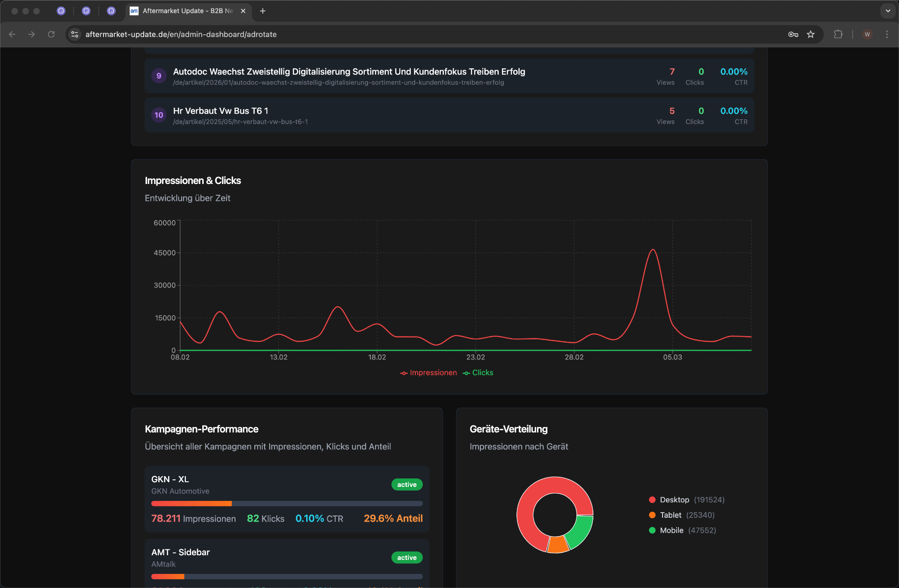Click the GKN - XL progress bar
This screenshot has width=899, height=588.
[287, 504]
